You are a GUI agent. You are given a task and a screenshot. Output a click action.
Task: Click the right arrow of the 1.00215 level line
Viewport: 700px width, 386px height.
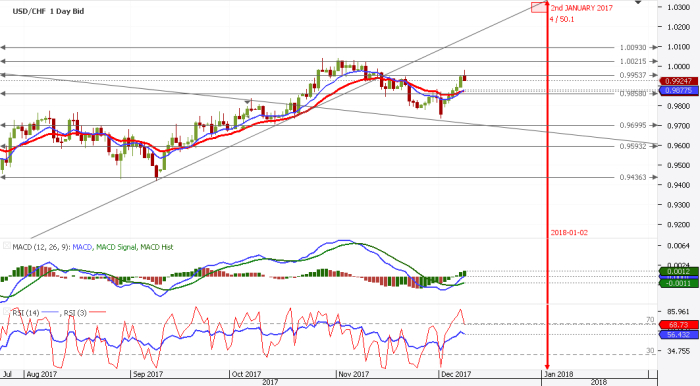(654, 61)
